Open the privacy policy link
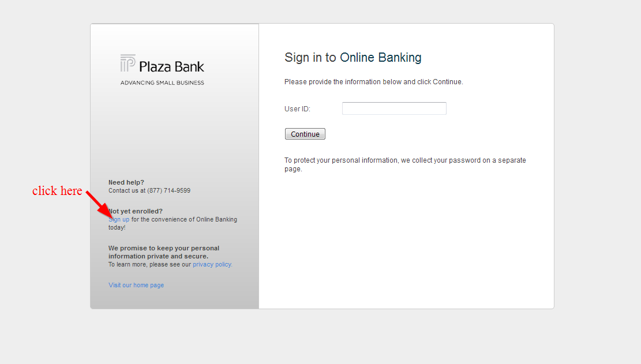 [212, 264]
